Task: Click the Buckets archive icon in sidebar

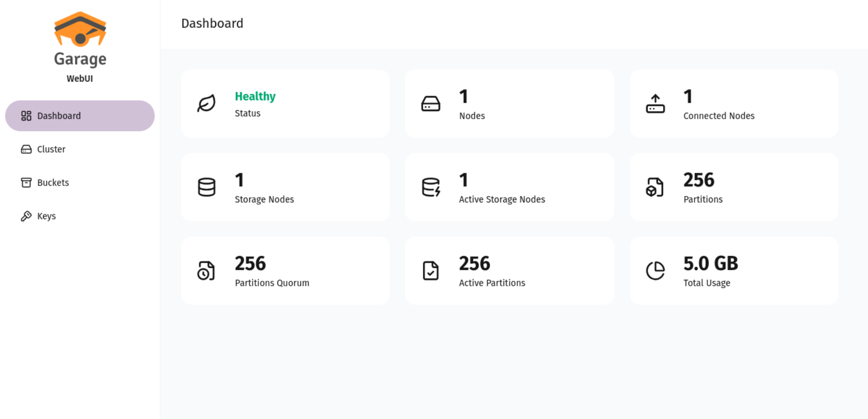Action: click(x=26, y=183)
